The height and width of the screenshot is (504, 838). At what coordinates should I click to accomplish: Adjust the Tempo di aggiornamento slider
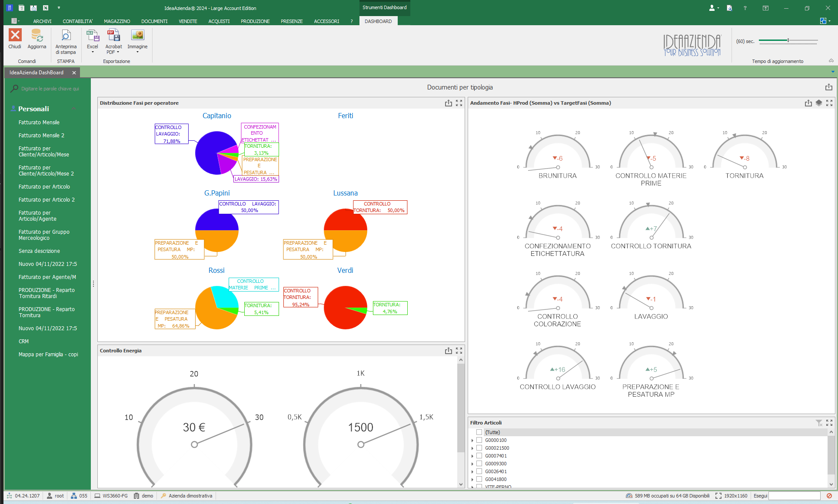(788, 40)
